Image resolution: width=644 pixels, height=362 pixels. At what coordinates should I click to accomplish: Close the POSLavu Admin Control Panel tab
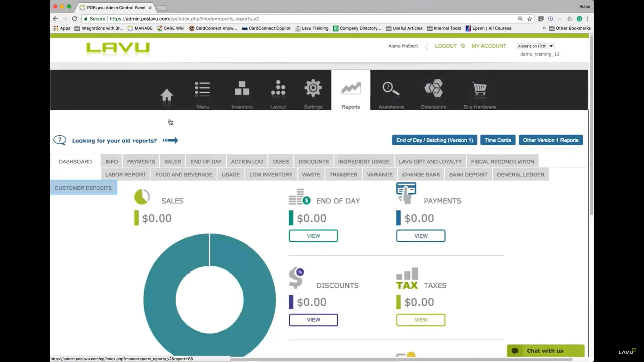(x=150, y=8)
